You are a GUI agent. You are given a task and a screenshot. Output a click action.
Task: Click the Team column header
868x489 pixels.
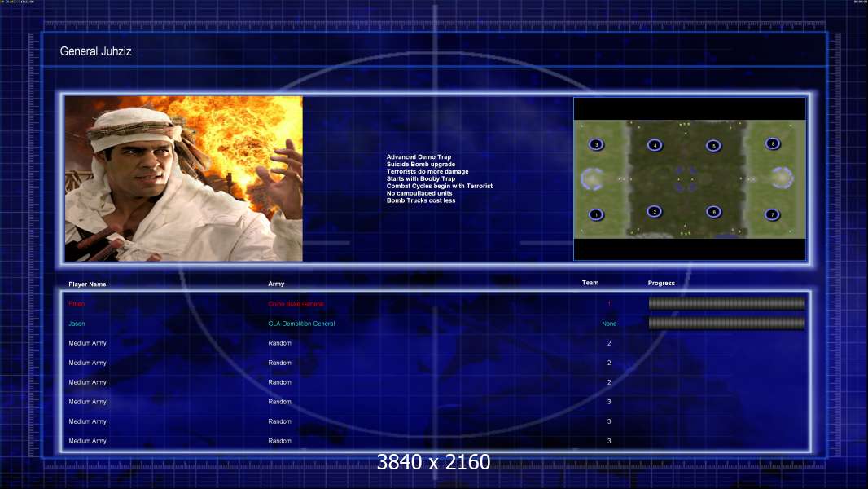point(590,283)
